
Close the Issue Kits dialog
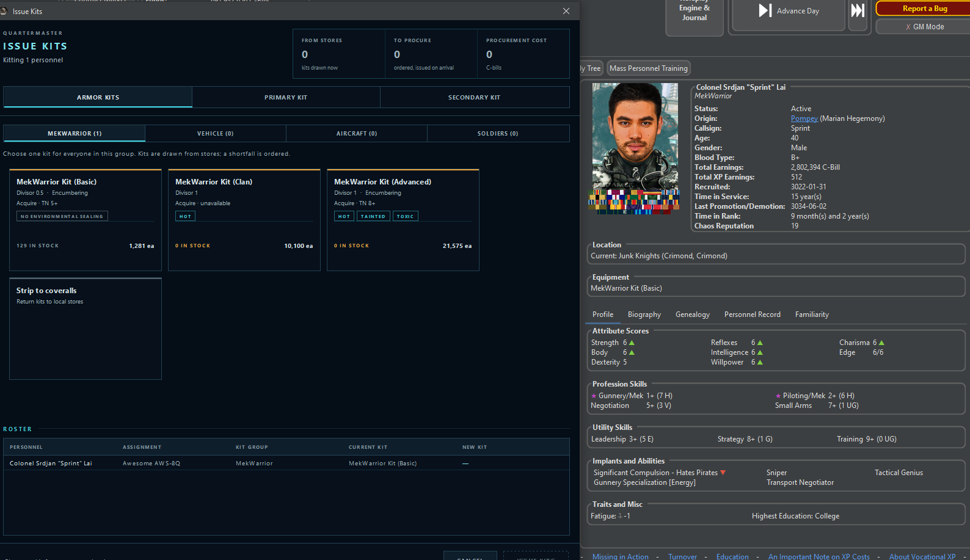coord(566,11)
